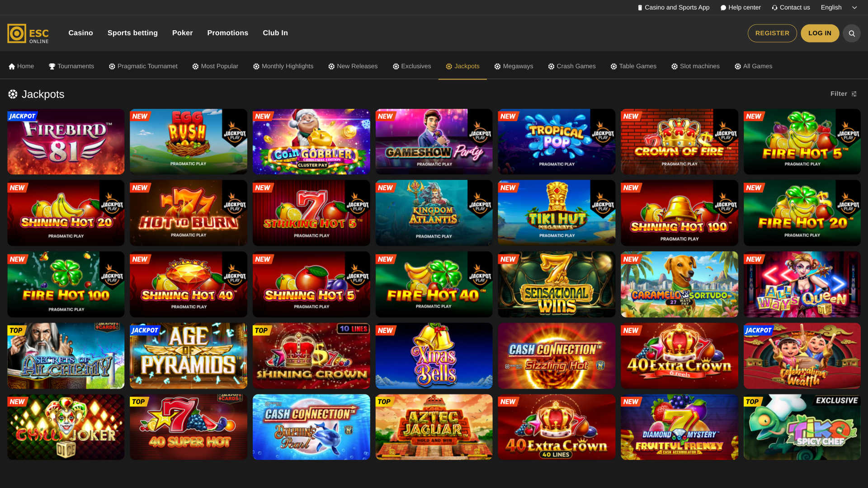The image size is (868, 488).
Task: Open the Filter options control
Action: pos(844,94)
